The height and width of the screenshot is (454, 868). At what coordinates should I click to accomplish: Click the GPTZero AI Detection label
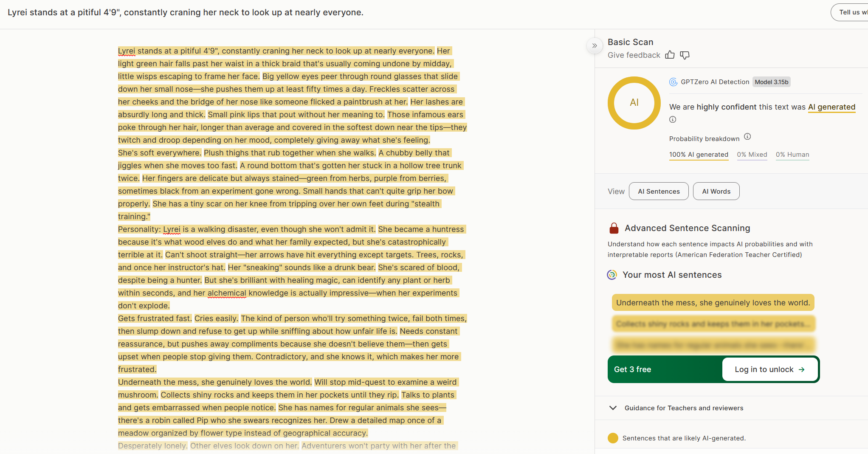tap(715, 82)
